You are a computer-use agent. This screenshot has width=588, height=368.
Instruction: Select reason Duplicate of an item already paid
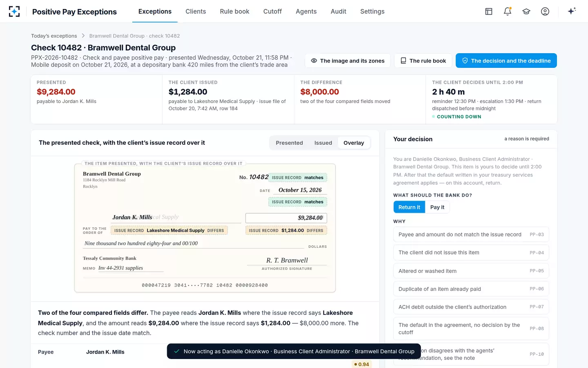tap(471, 289)
